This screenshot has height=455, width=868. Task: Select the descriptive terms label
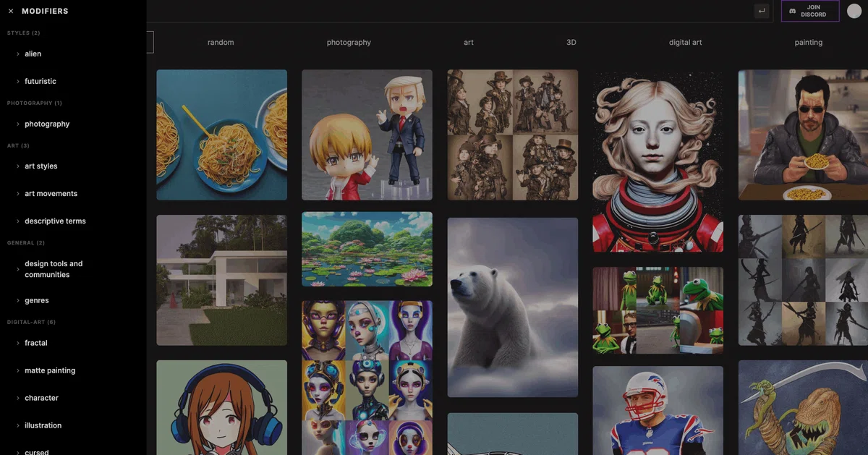click(55, 221)
